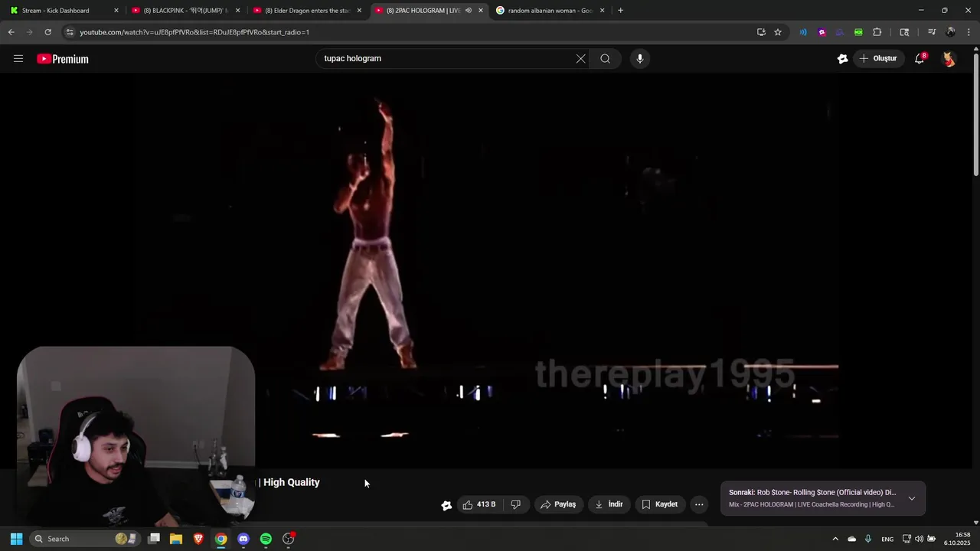The height and width of the screenshot is (551, 980).
Task: Click the microphone tray indicator
Action: click(x=867, y=539)
